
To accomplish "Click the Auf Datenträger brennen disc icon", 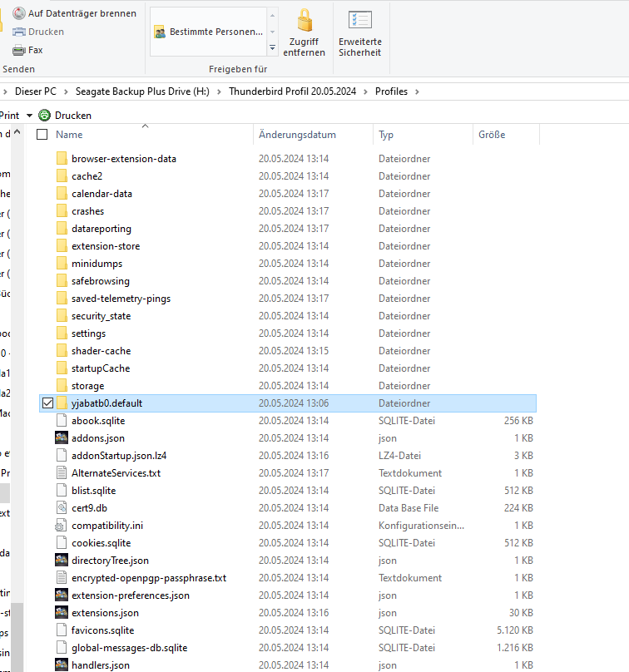I will click(18, 13).
